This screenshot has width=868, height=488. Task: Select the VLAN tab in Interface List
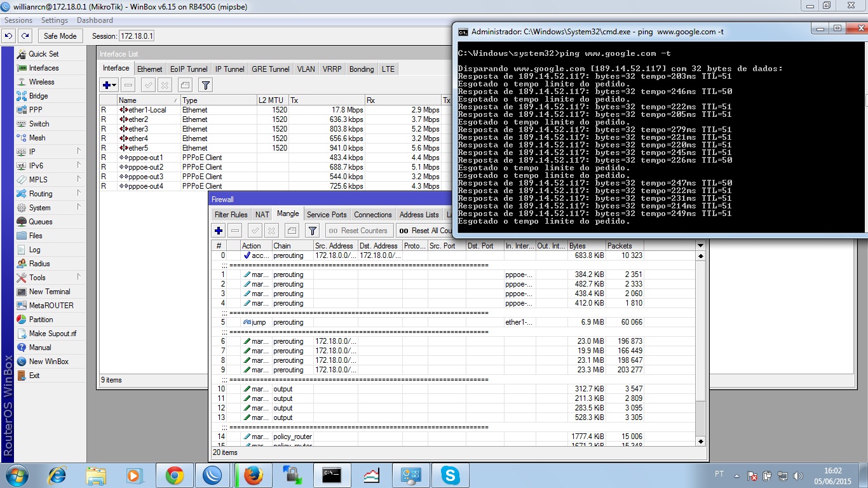[x=306, y=69]
